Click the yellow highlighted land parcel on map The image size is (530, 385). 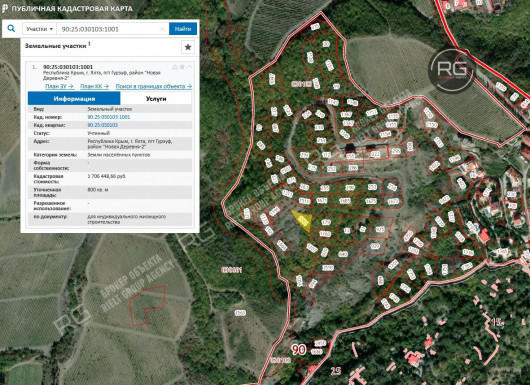coord(303,220)
